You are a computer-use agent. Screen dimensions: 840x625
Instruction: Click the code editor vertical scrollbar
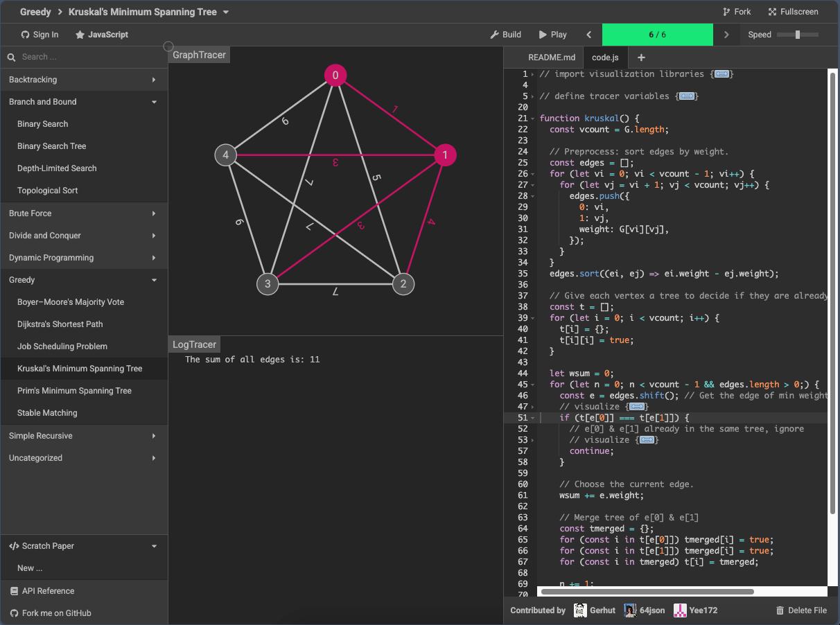click(x=833, y=294)
